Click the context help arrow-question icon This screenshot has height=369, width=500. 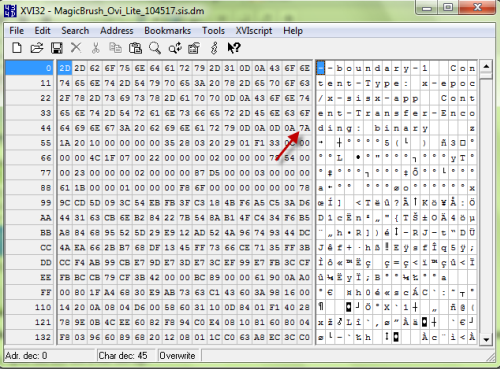[x=234, y=48]
